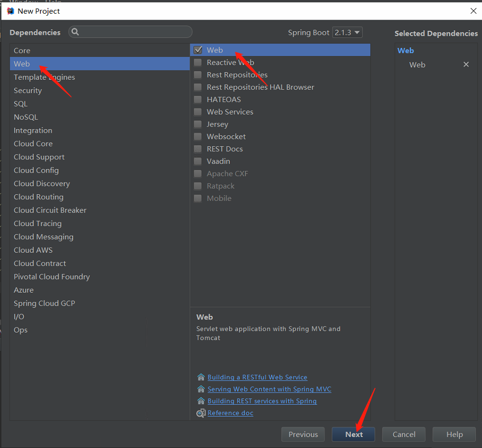
Task: Close the New Project window
Action: [x=473, y=11]
